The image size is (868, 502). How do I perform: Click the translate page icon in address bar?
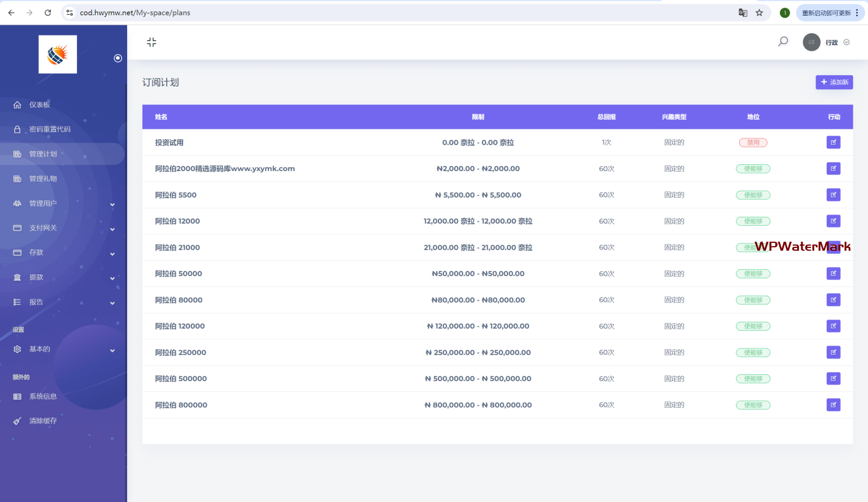[x=743, y=12]
